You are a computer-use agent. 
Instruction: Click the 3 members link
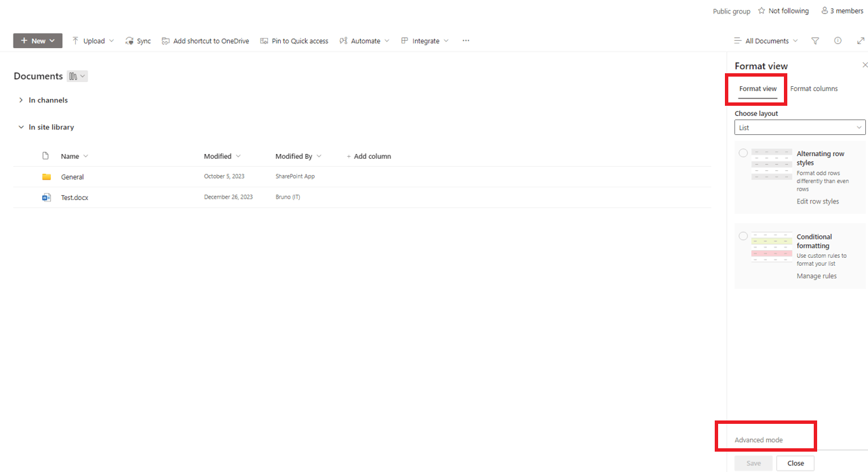click(842, 11)
